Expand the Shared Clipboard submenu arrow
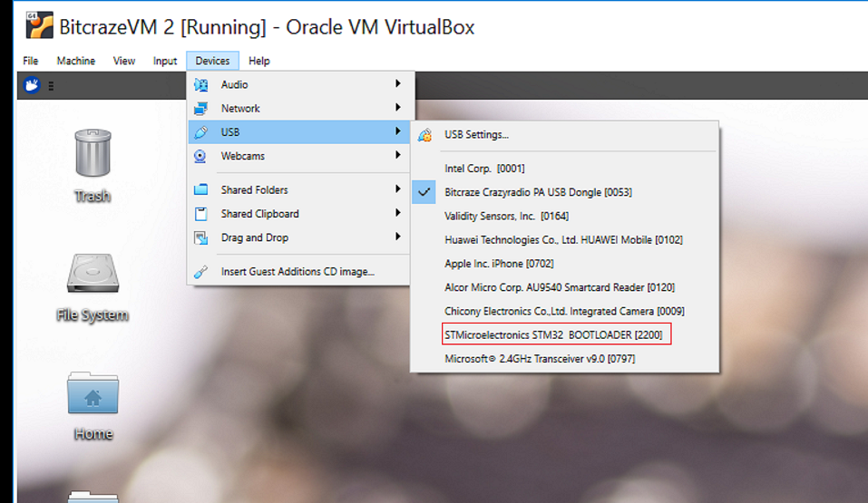868x503 pixels. click(x=398, y=212)
